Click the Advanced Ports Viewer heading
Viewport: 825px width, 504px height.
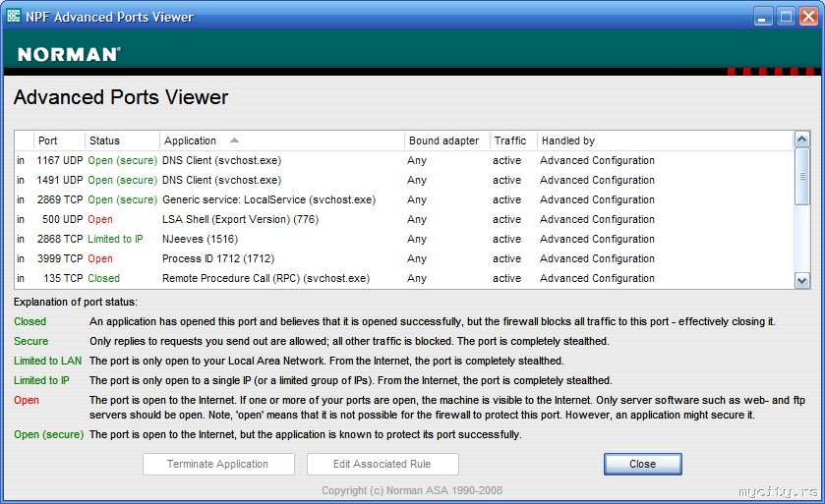click(x=121, y=97)
